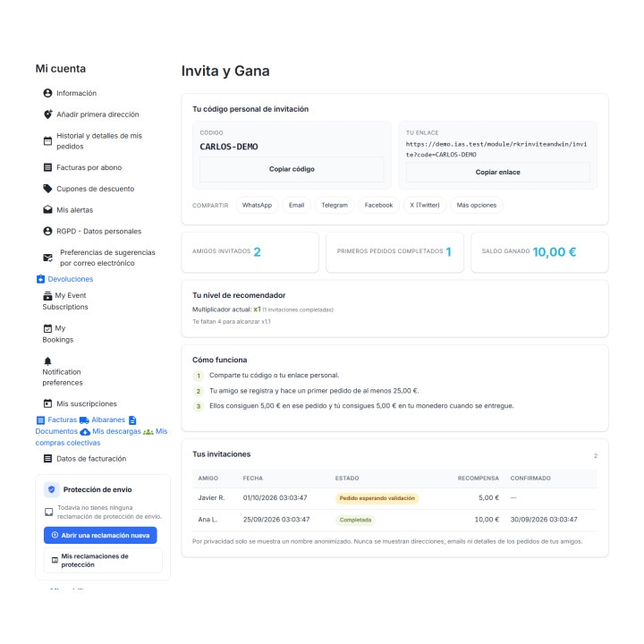Screen dimensions: 644x644
Task: Open Mis descargas link
Action: (116, 431)
